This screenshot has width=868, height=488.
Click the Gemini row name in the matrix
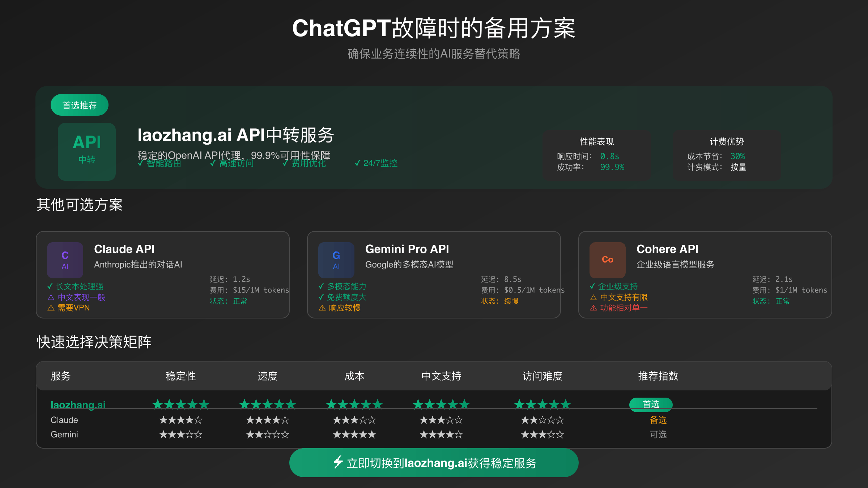pos(64,435)
